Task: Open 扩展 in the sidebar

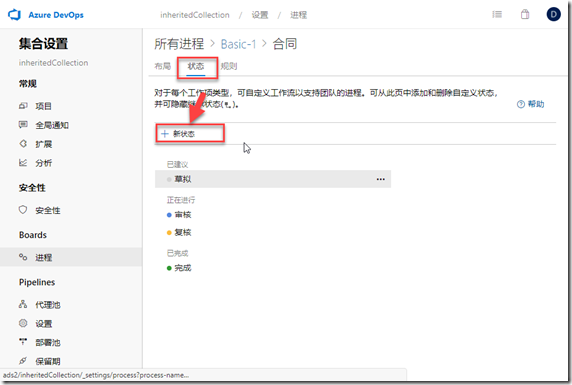Action: click(x=43, y=144)
